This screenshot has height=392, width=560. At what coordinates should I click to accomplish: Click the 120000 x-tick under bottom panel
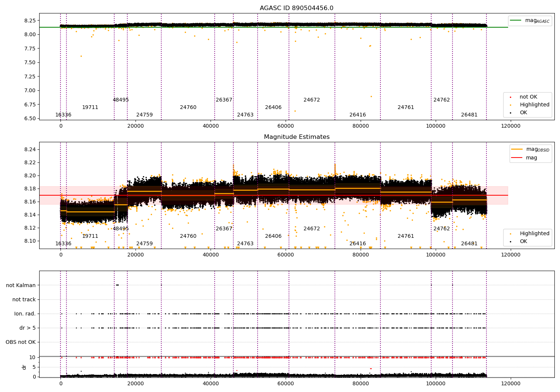pyautogui.click(x=510, y=383)
